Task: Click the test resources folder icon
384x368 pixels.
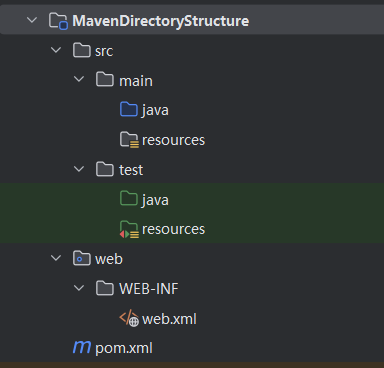Action: pos(129,229)
